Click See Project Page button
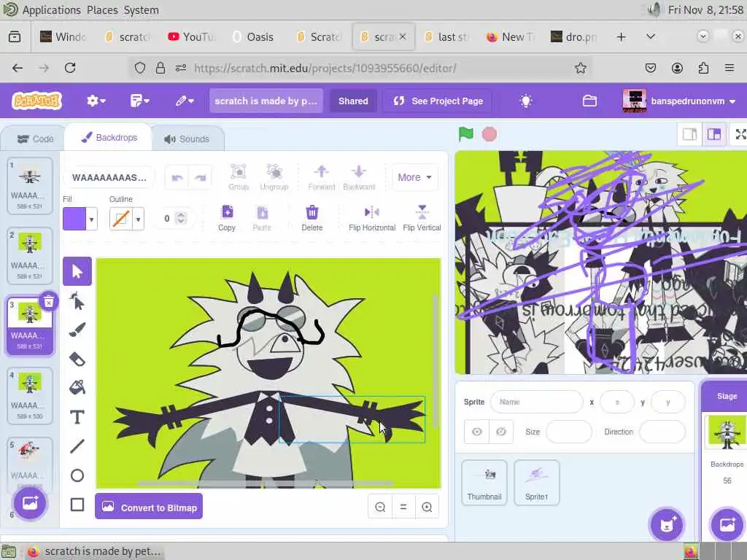Viewport: 747px width, 560px height. (x=438, y=101)
